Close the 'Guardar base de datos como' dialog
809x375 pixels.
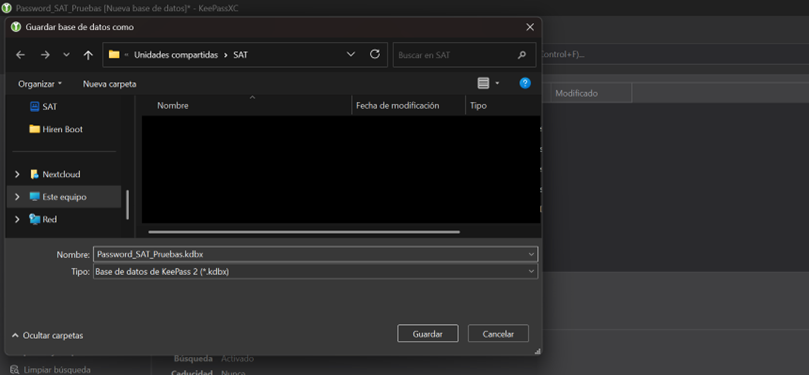[x=530, y=27]
